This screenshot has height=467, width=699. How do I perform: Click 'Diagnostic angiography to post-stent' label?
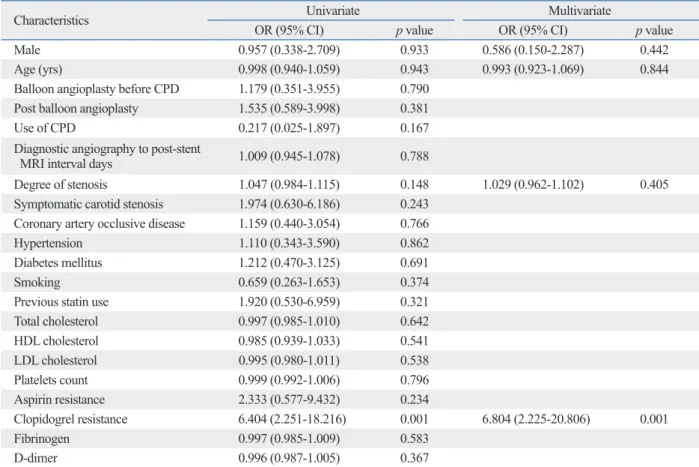coord(107,149)
